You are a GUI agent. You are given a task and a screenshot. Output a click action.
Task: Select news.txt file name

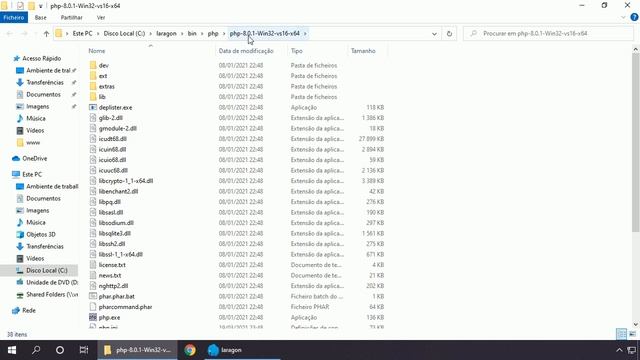[110, 276]
